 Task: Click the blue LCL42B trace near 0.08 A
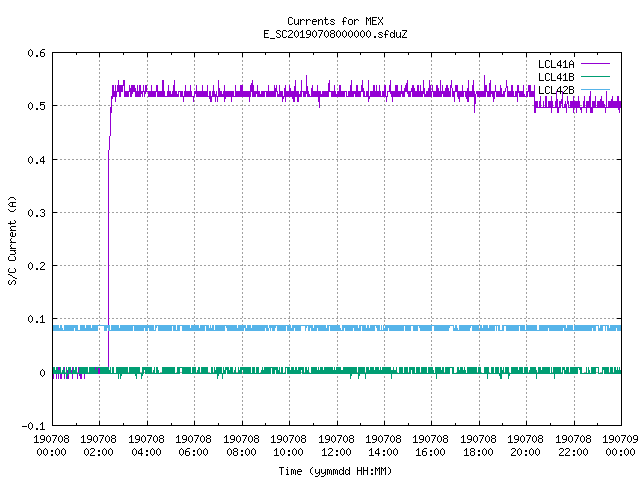337,328
